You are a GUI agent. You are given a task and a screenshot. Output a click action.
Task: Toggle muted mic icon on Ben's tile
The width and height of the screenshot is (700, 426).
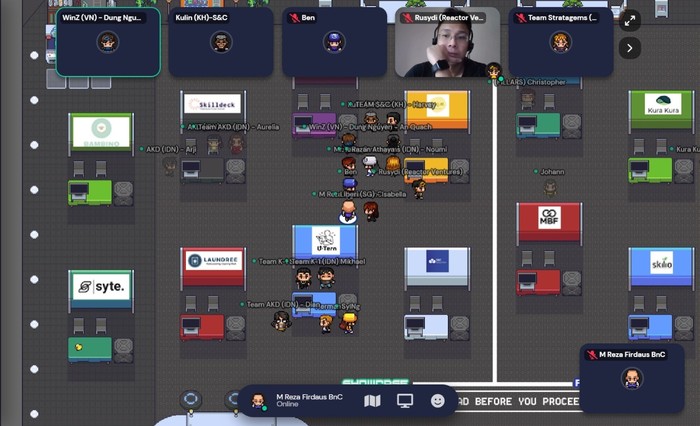(294, 18)
